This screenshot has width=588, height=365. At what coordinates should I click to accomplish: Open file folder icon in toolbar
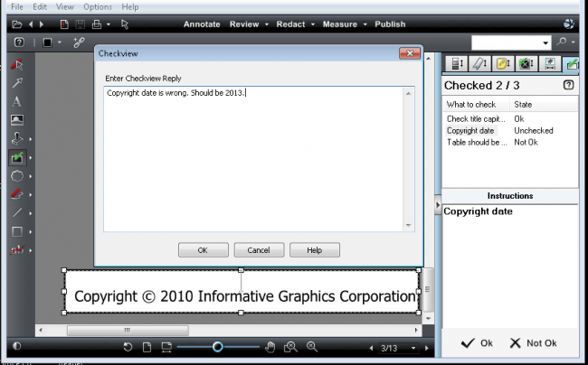[16, 24]
